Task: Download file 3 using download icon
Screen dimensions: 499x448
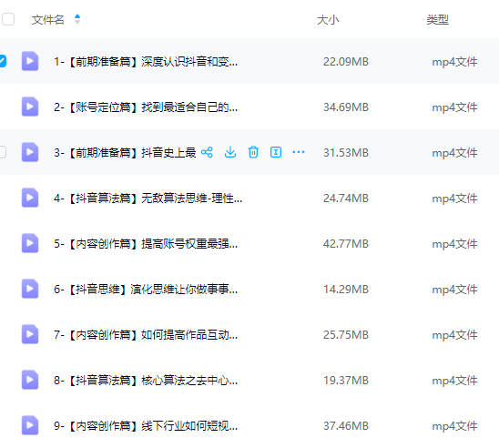Action: coord(230,152)
